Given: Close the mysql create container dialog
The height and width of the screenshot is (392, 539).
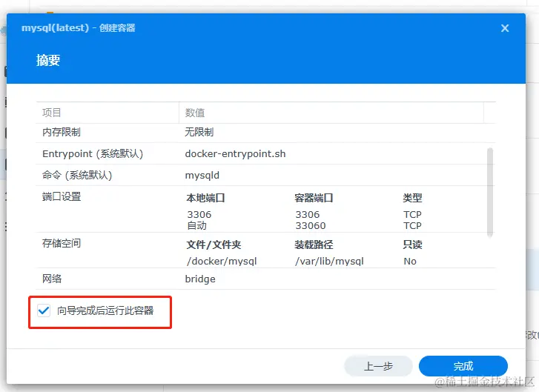Looking at the screenshot, I should click(505, 28).
